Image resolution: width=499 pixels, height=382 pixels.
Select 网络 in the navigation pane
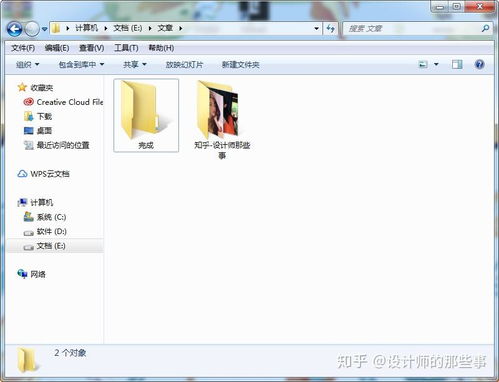38,274
